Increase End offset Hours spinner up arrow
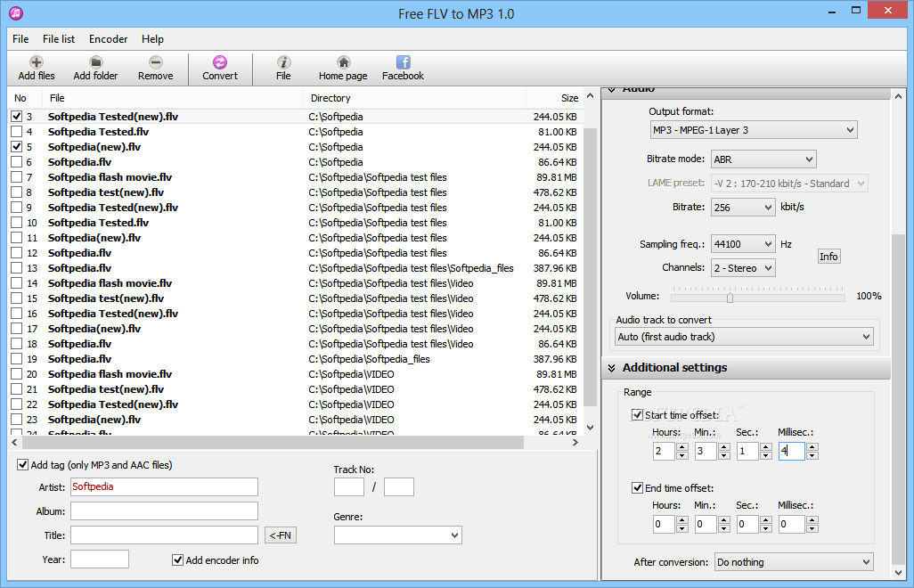 (x=682, y=519)
